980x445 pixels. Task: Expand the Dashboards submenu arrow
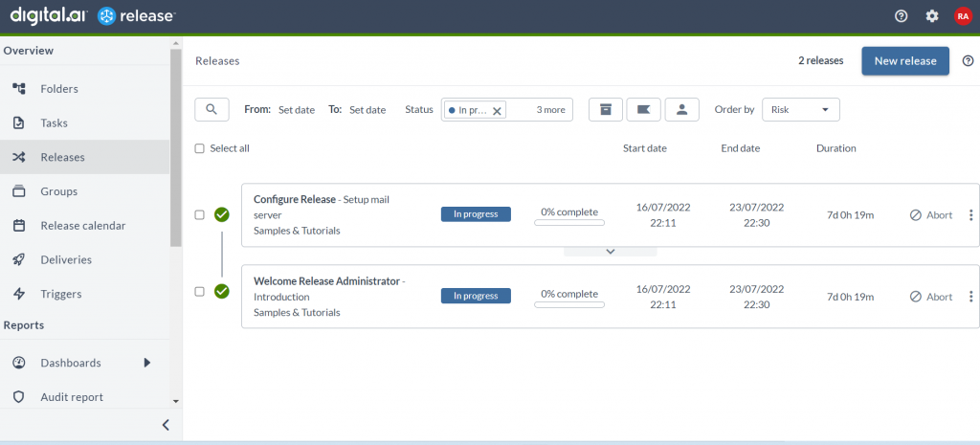(147, 363)
